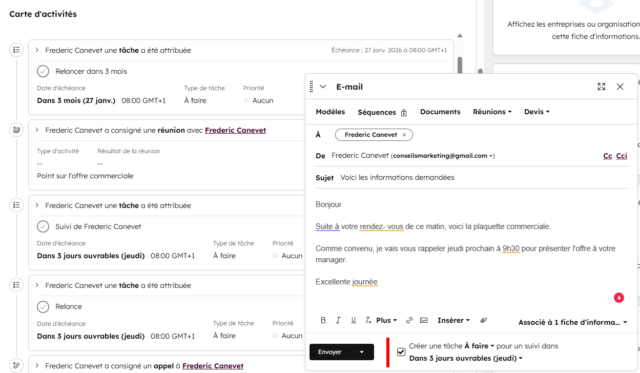Click the note 'Point sur l'offre commerciale'
Screen dimensions: 640x373
tap(85, 176)
